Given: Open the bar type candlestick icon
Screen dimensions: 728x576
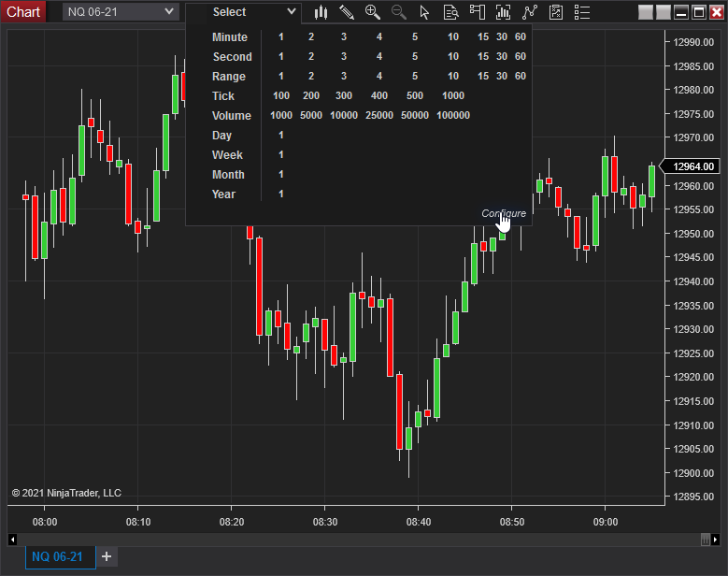Looking at the screenshot, I should [x=321, y=12].
